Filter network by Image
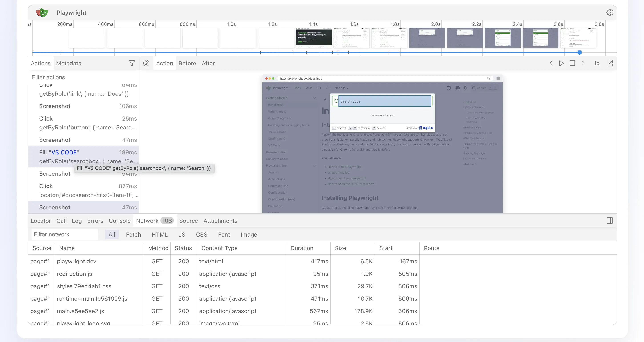The width and height of the screenshot is (644, 342). tap(249, 235)
